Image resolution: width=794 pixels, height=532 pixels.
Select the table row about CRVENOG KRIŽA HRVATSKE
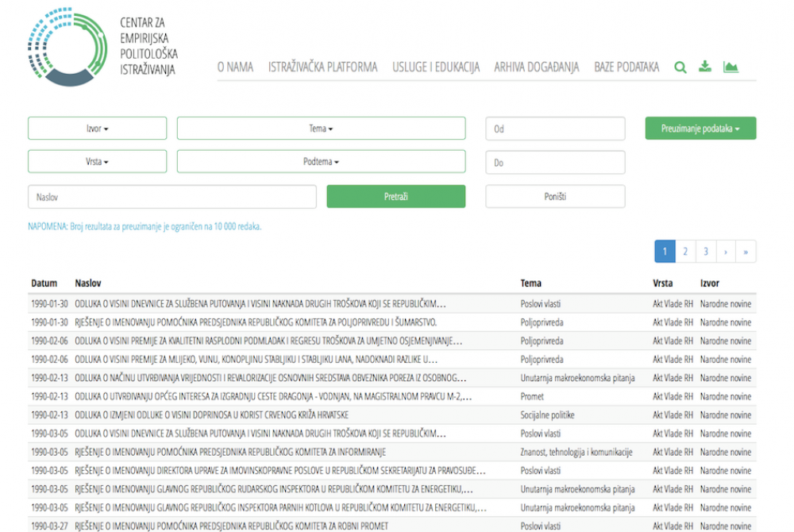[392, 415]
